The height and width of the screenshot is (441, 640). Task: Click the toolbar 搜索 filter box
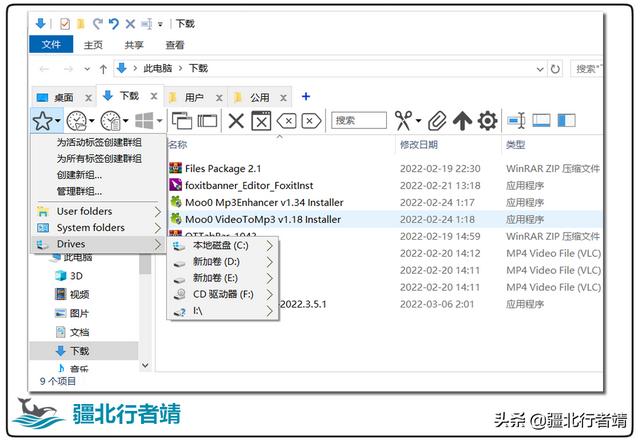[x=358, y=120]
